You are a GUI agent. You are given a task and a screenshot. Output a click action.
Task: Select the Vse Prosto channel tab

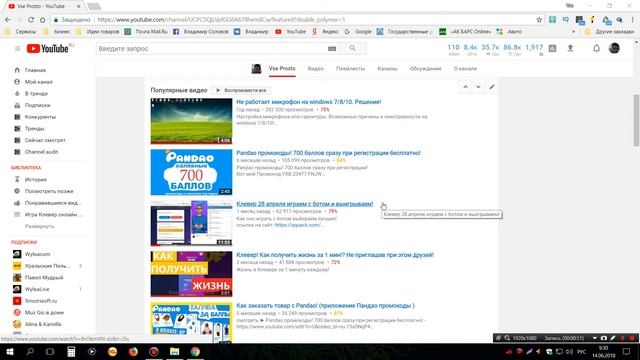[x=282, y=69]
